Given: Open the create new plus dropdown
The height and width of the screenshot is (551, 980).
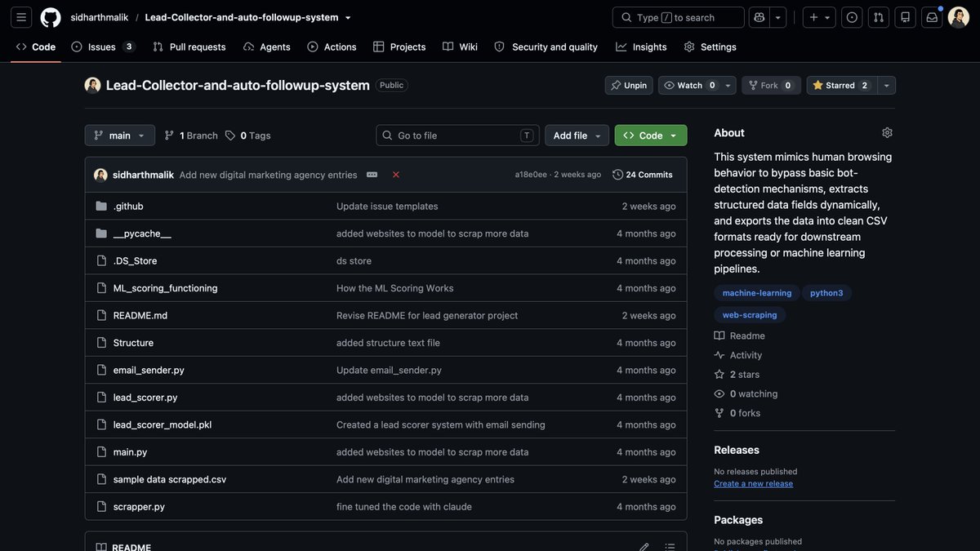Looking at the screenshot, I should coord(819,17).
